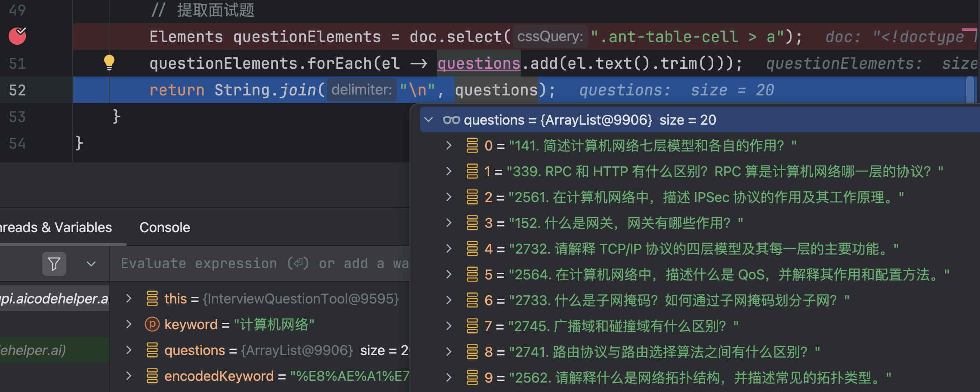Viewport: 980px width, 392px height.
Task: Click line number 52 in the gutter
Action: click(x=18, y=90)
